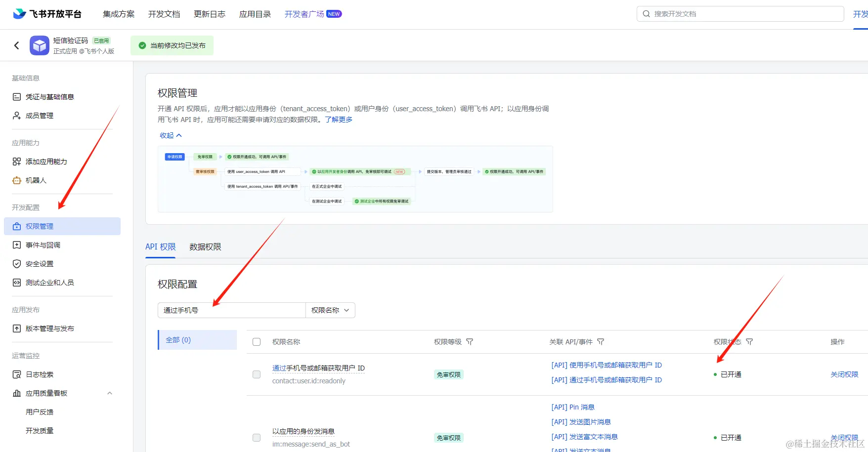Filter by 权限等级 funnel icon
Image resolution: width=868 pixels, height=452 pixels.
470,342
